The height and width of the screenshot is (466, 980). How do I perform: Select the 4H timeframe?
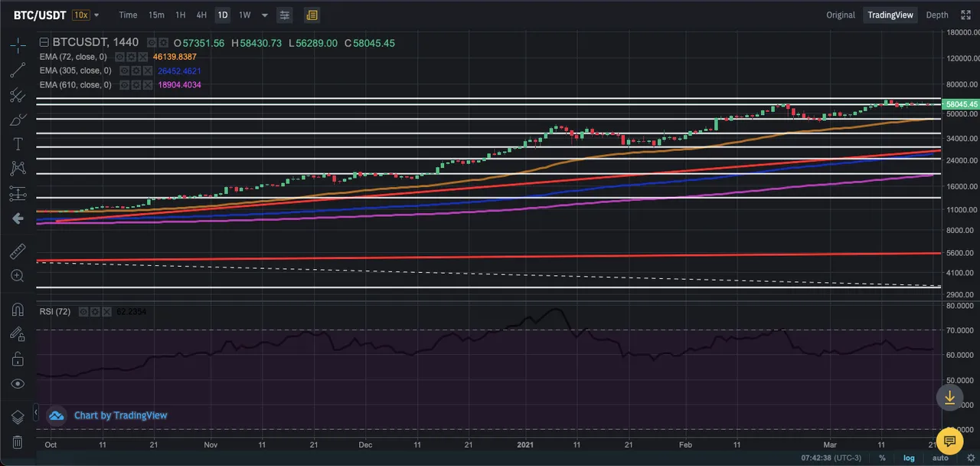pos(201,15)
